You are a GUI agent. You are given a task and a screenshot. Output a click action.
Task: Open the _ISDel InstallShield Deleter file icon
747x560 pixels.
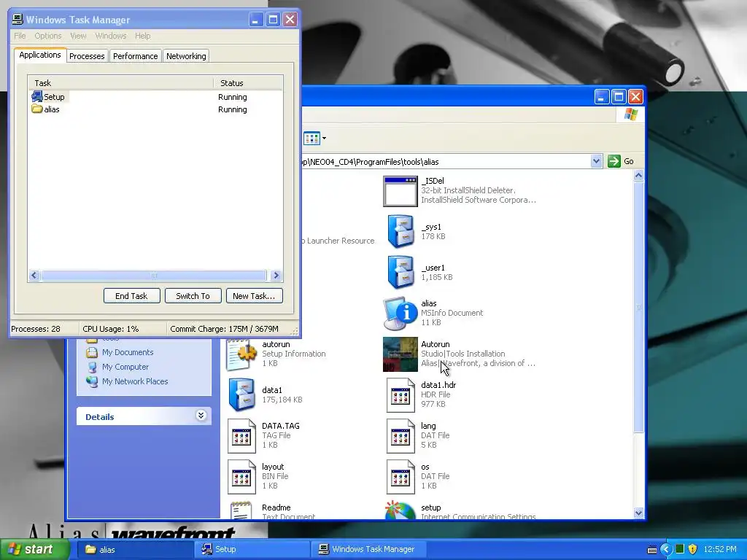[400, 191]
